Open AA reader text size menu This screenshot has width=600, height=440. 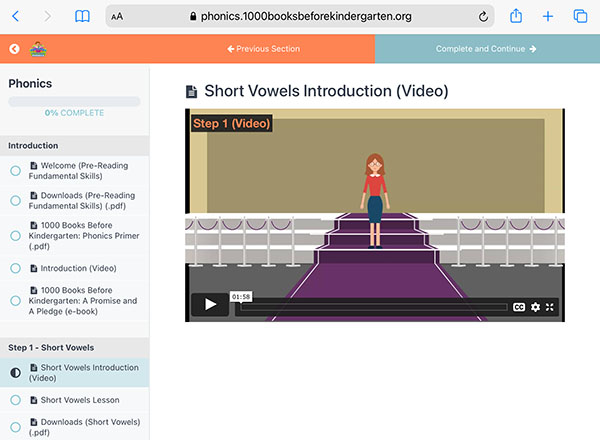pyautogui.click(x=117, y=16)
